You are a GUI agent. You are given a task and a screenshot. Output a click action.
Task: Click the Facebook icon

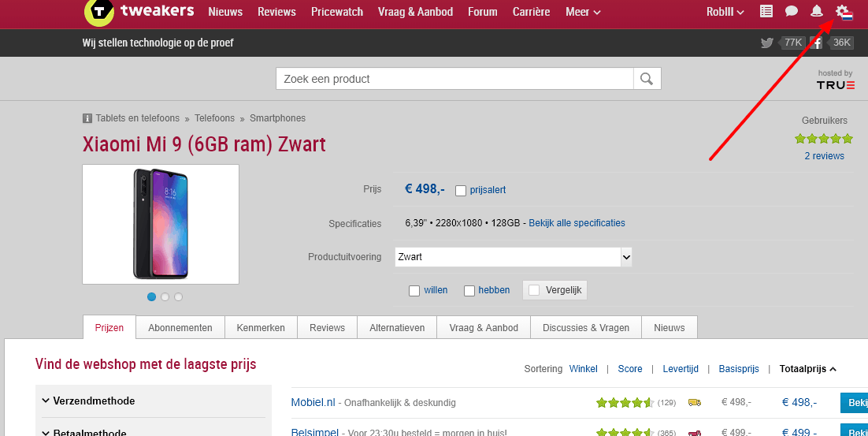coord(816,43)
